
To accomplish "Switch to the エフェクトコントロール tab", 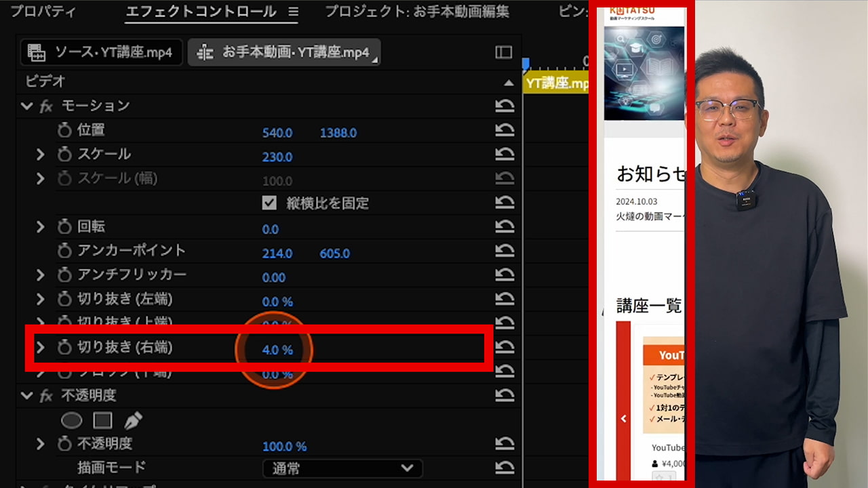I will (201, 12).
